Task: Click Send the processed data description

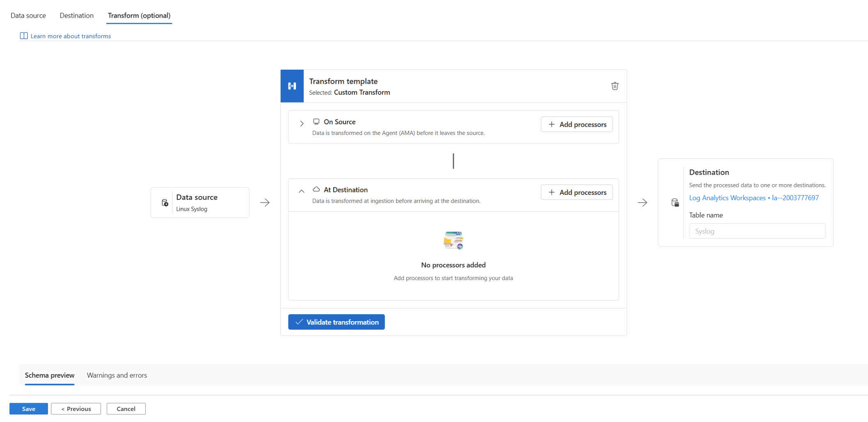Action: tap(757, 185)
